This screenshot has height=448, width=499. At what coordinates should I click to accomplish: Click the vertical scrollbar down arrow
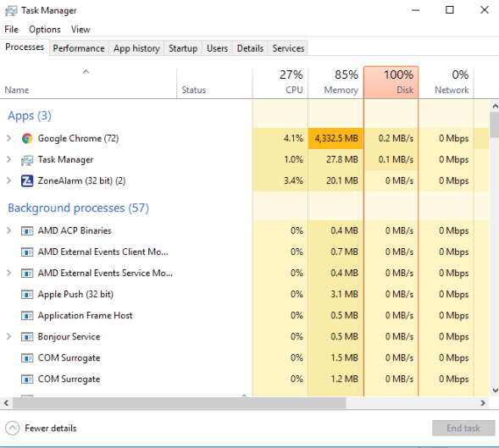pos(495,390)
